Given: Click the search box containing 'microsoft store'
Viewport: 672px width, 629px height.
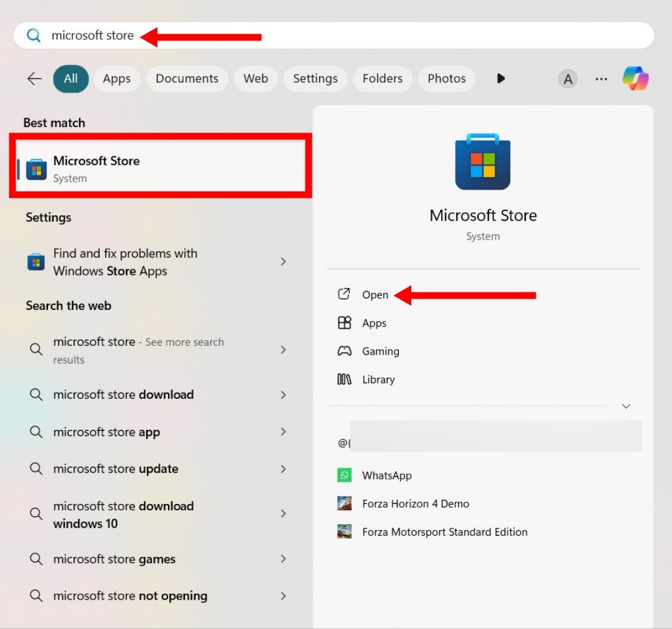Looking at the screenshot, I should click(x=334, y=35).
